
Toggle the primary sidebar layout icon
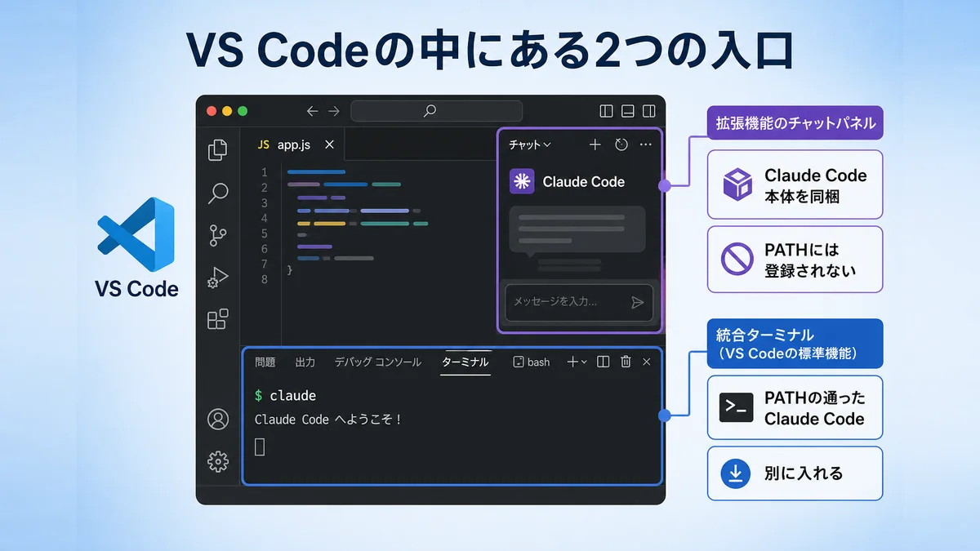[x=606, y=111]
